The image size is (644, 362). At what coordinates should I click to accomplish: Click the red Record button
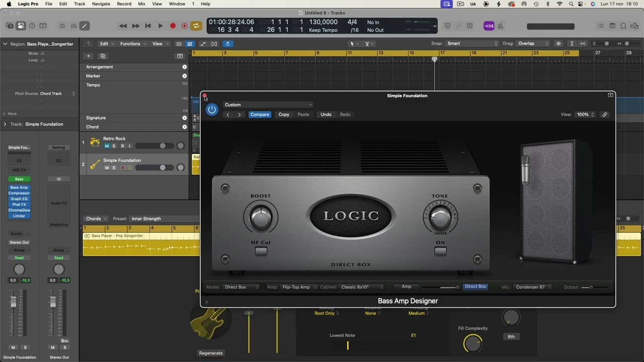tap(173, 26)
